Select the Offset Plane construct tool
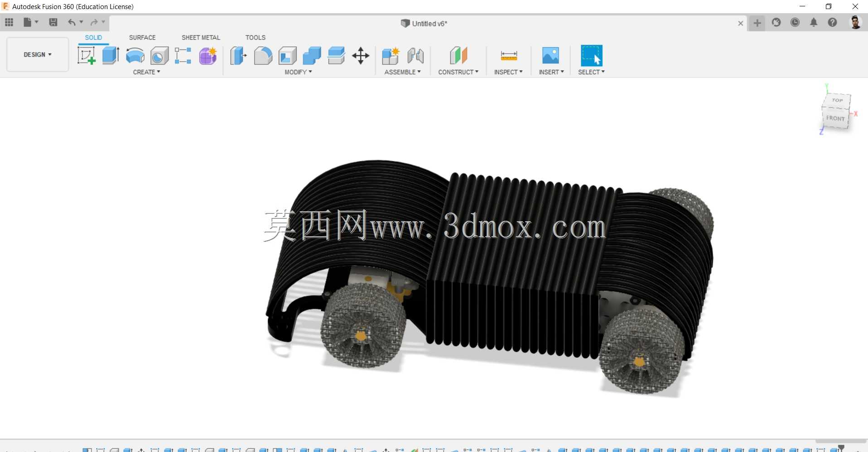Screen dimensions: 868x452 tap(458, 56)
